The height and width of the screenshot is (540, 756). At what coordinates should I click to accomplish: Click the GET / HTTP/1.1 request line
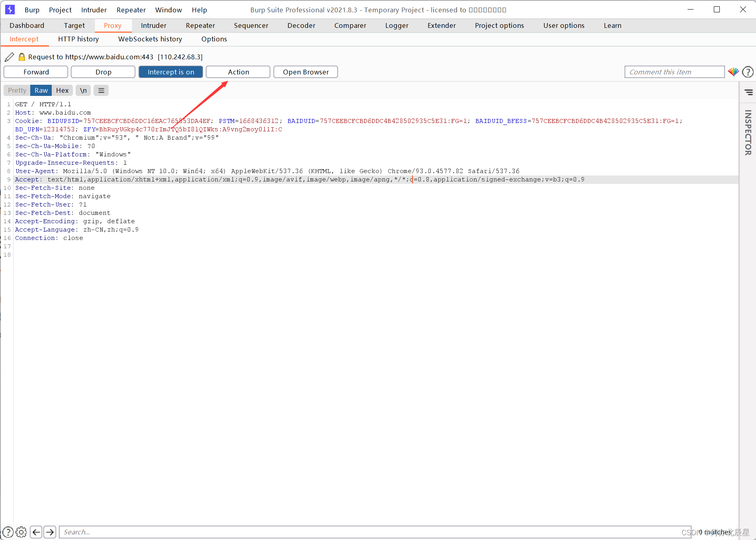pos(43,104)
